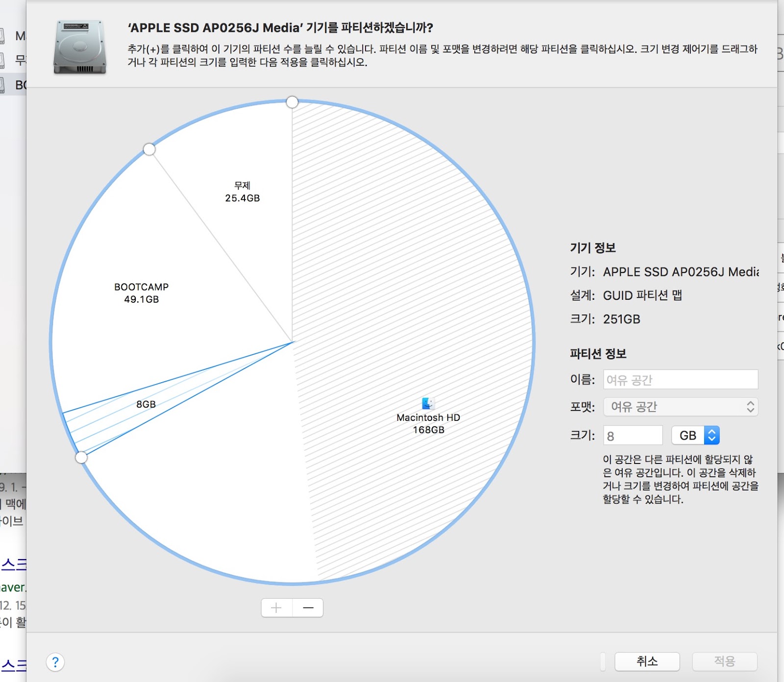This screenshot has width=784, height=682.
Task: Remove partition with the minus button
Action: (x=308, y=608)
